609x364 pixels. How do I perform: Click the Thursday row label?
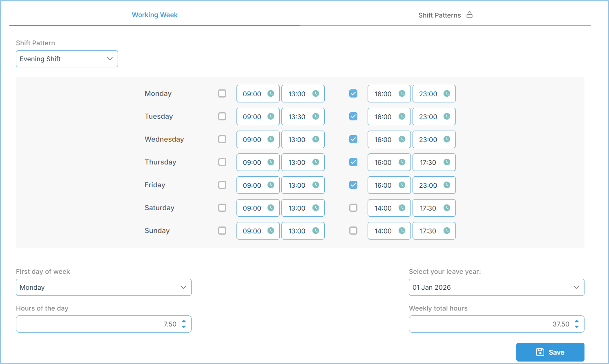pos(160,162)
